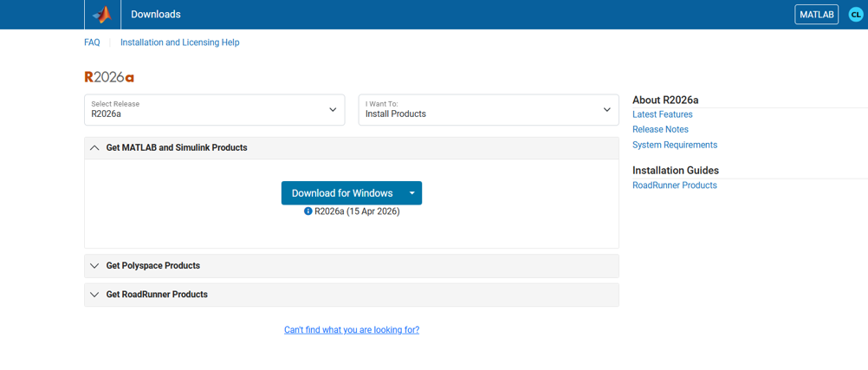Viewport: 868px width, 370px height.
Task: Open the Release Notes link
Action: pos(660,130)
